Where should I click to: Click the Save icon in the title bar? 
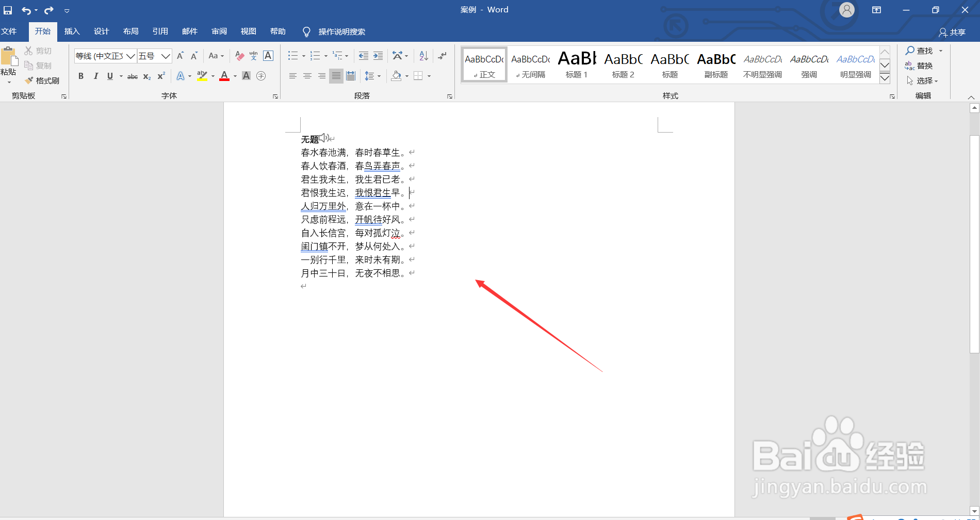pos(8,10)
